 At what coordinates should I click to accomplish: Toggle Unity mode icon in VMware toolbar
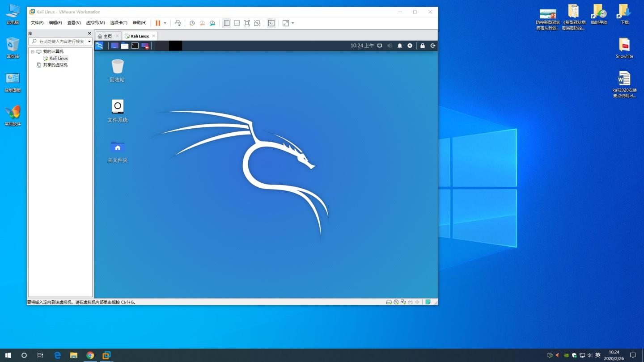[257, 23]
